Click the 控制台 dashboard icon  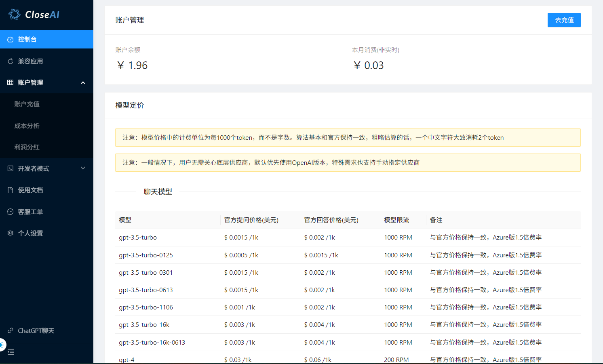coord(11,40)
